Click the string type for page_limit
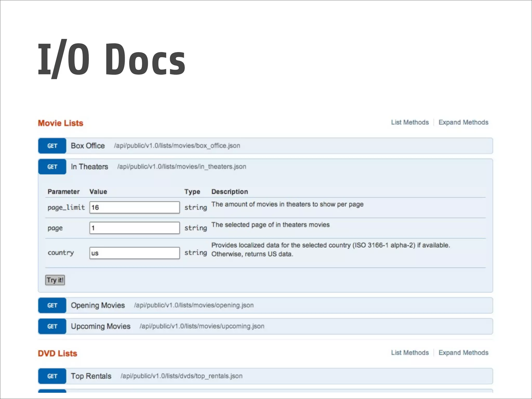 point(196,207)
